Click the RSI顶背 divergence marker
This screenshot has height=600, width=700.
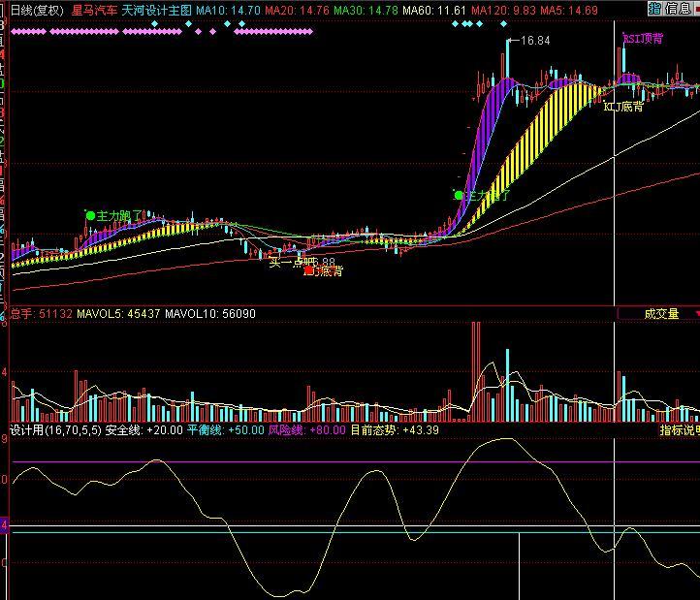click(643, 39)
